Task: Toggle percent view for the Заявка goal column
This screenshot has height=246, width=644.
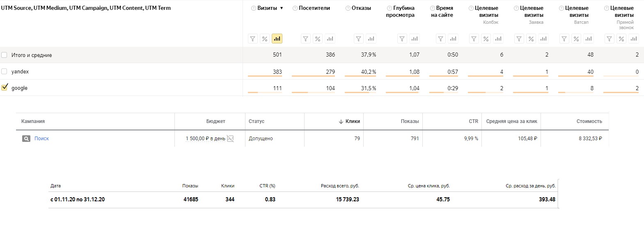Action: (531, 39)
